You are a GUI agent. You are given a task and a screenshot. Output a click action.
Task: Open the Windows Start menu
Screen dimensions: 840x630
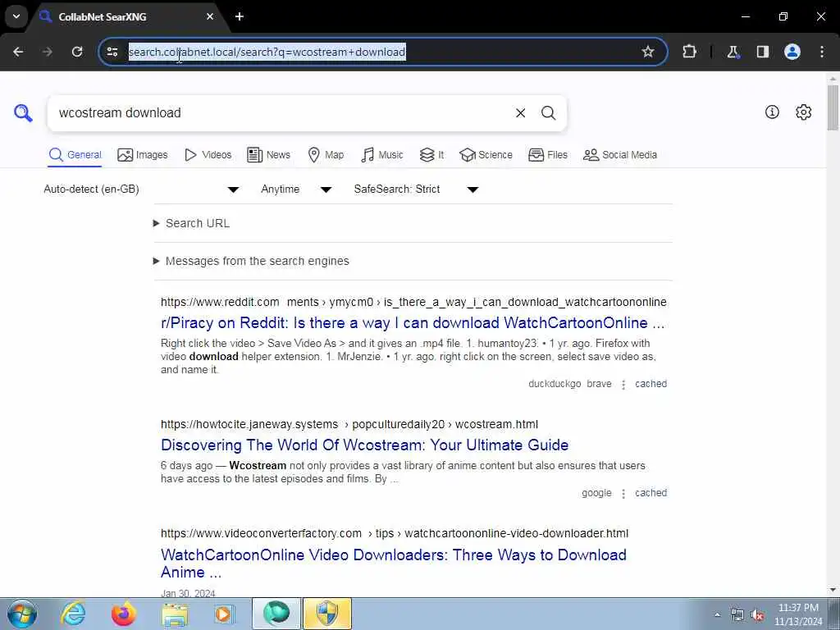(22, 614)
